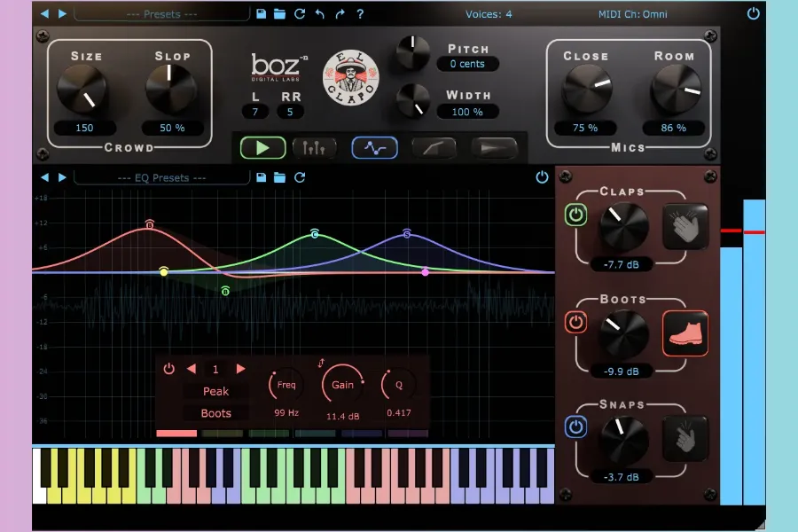The height and width of the screenshot is (532, 798).
Task: Click the help question mark icon
Action: [x=359, y=14]
